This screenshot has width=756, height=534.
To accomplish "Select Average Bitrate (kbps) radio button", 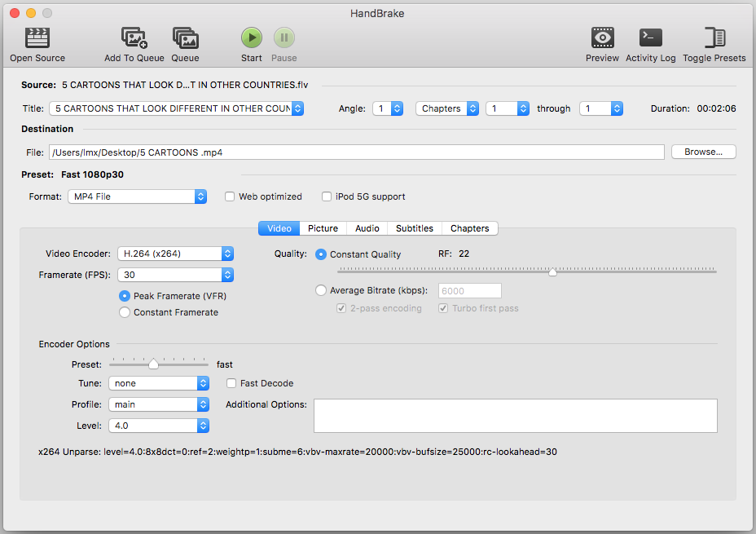I will tap(321, 290).
